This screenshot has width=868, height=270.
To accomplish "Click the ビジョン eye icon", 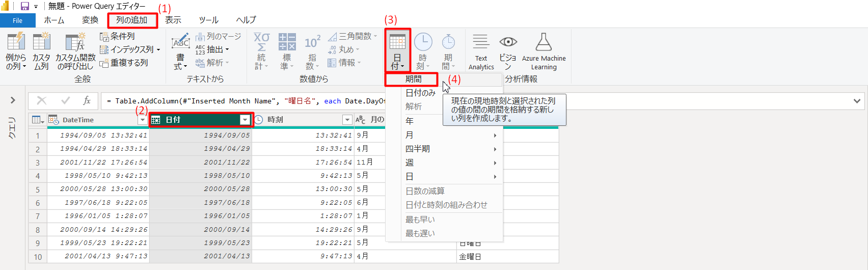I will click(x=508, y=43).
